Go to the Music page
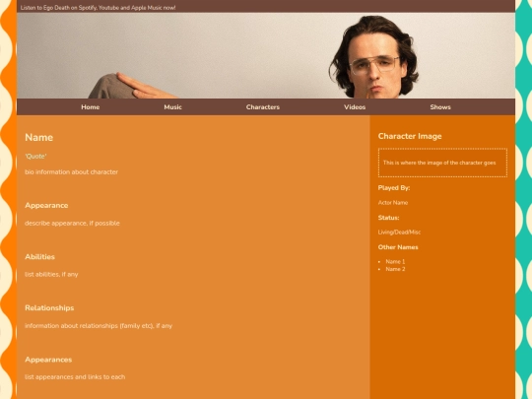The image size is (532, 399). [173, 107]
